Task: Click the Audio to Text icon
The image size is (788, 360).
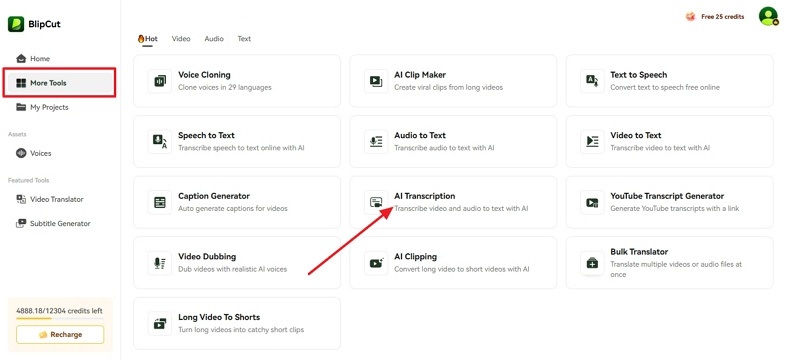Action: [376, 141]
